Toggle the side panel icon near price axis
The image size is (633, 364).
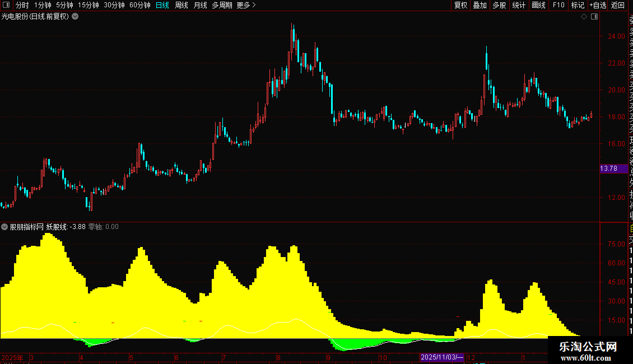(x=594, y=17)
